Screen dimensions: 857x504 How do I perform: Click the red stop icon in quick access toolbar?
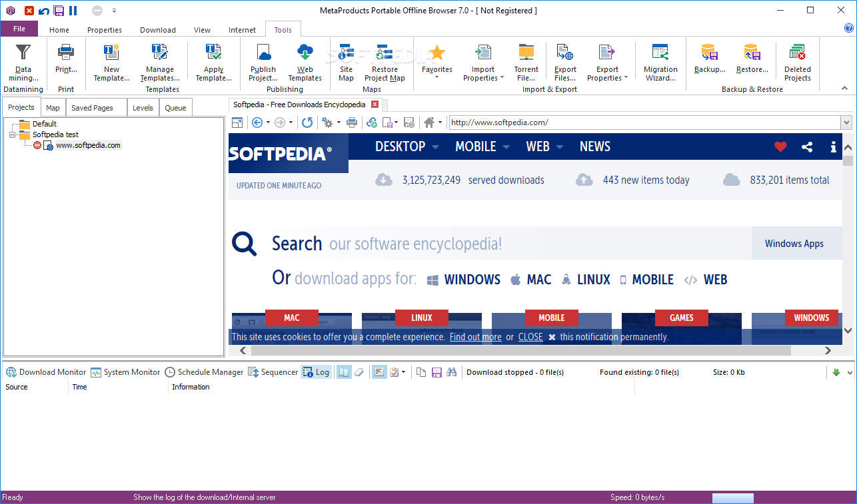click(29, 11)
